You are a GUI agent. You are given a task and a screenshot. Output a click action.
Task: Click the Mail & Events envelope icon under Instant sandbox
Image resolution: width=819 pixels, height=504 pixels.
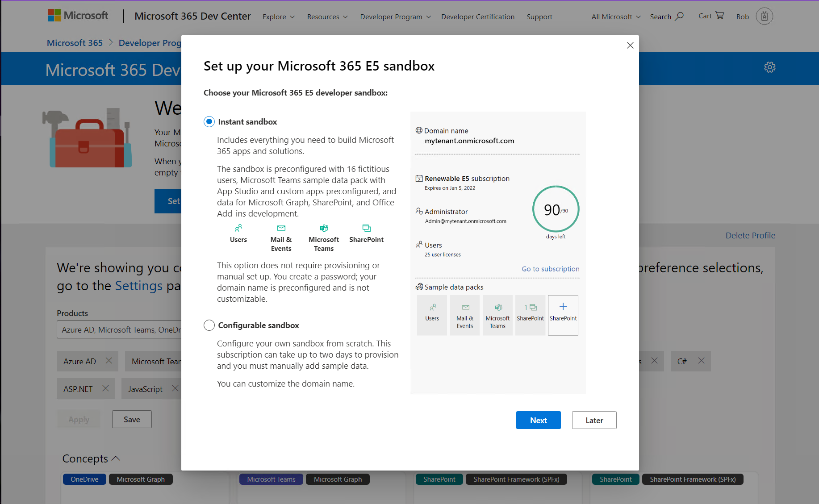tap(281, 228)
